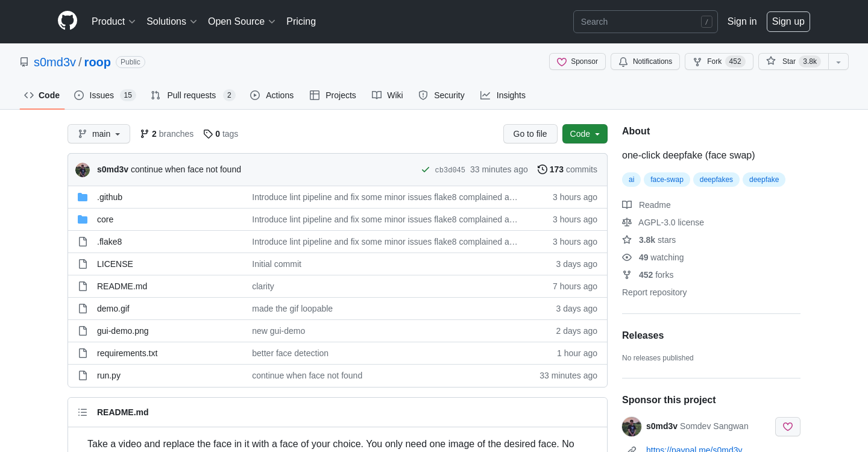Select the deepfake topic tag
The width and height of the screenshot is (868, 452).
[764, 180]
